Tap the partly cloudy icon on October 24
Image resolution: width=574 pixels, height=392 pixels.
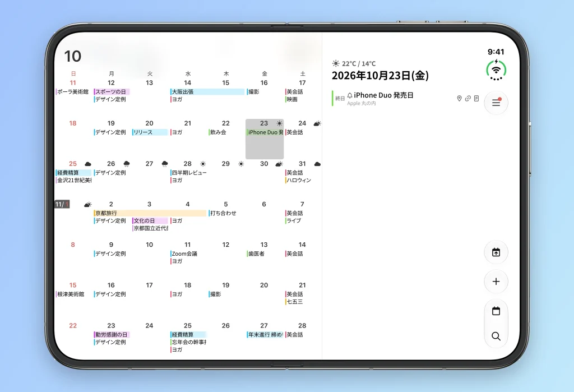(317, 123)
